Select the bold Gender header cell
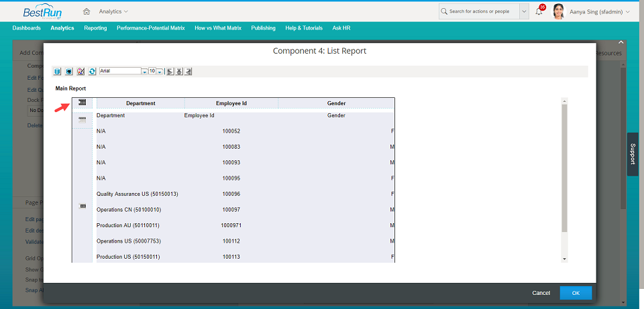Image resolution: width=644 pixels, height=309 pixels. click(x=336, y=103)
